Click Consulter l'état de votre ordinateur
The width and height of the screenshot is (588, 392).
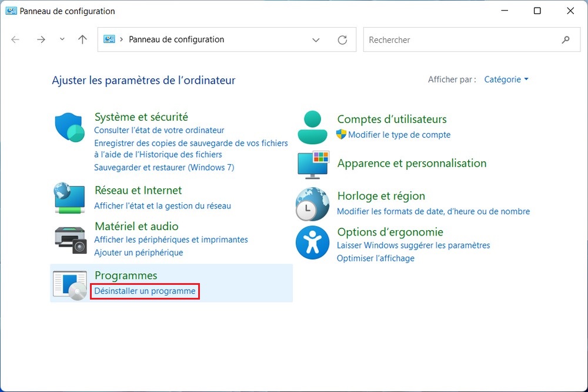[x=159, y=130]
